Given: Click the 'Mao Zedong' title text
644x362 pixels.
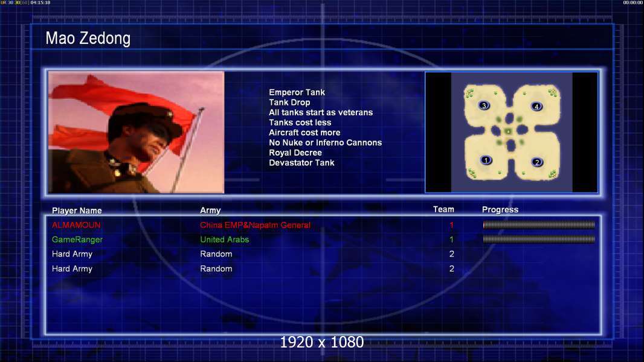Looking at the screenshot, I should [x=88, y=38].
